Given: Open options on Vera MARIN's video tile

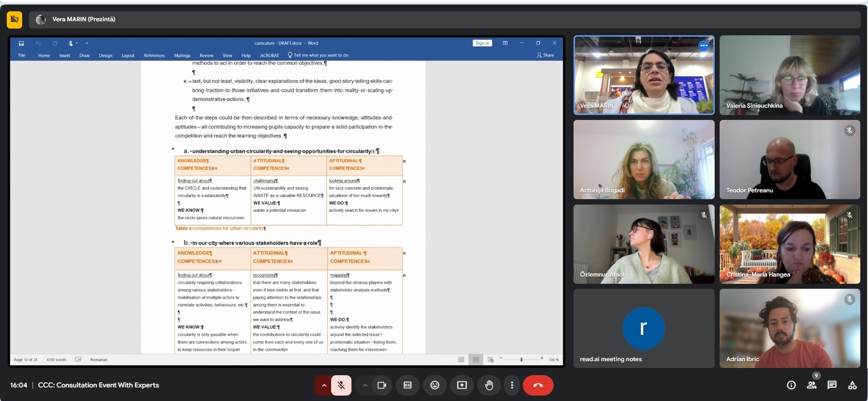Looking at the screenshot, I should click(x=704, y=45).
